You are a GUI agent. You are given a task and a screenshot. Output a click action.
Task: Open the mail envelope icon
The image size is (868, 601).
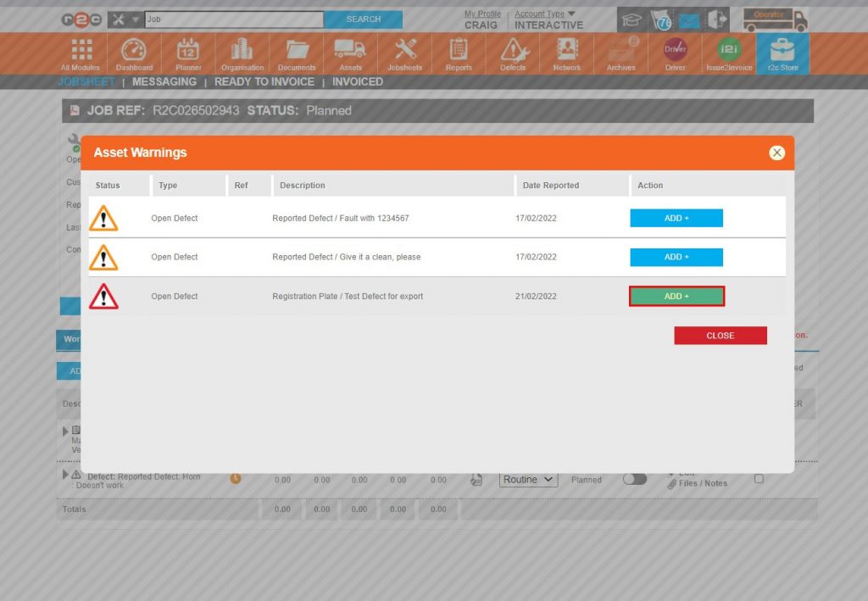(689, 21)
